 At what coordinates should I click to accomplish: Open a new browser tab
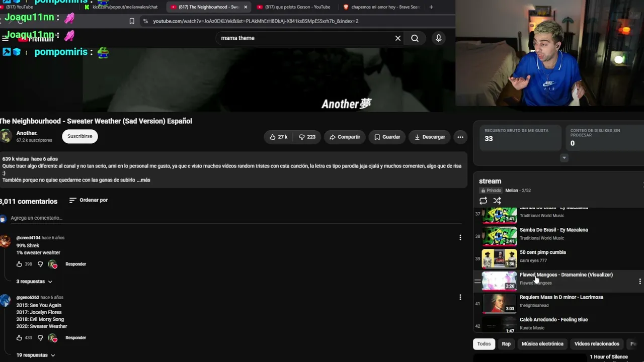click(x=431, y=7)
